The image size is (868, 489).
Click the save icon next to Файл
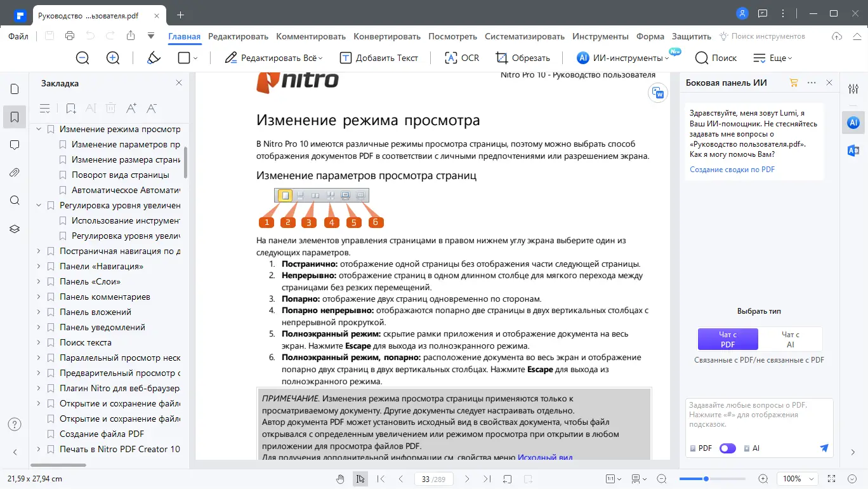[x=49, y=36]
